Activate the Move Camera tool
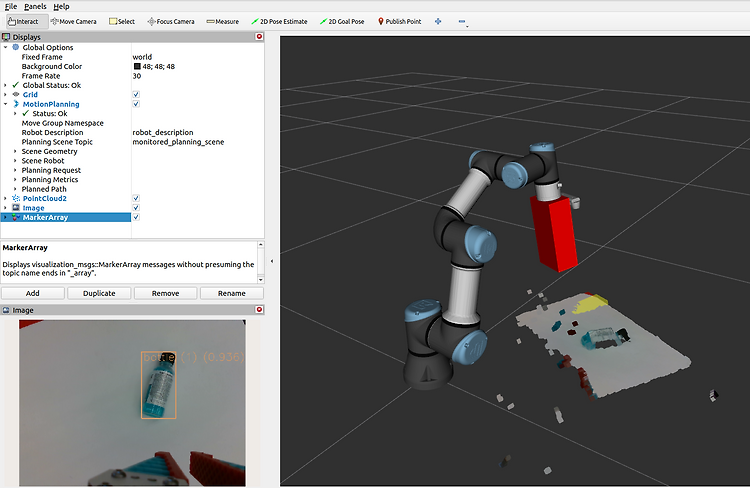 (74, 22)
